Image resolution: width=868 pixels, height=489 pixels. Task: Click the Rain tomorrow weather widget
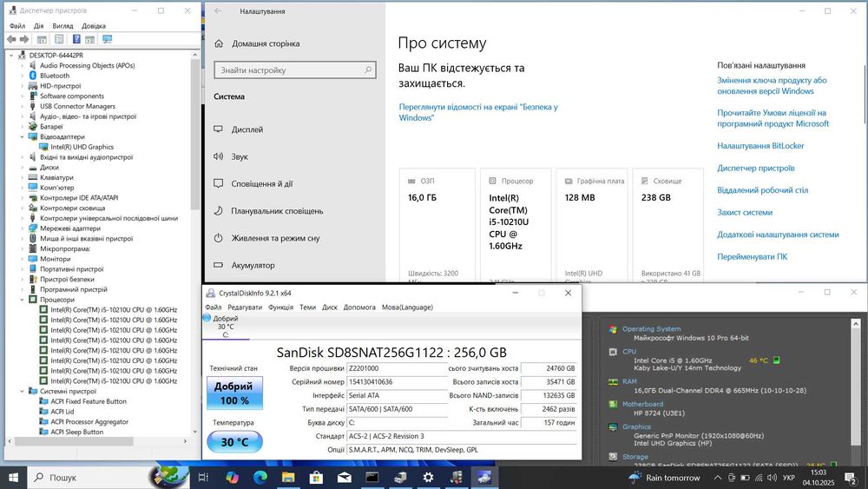(664, 478)
